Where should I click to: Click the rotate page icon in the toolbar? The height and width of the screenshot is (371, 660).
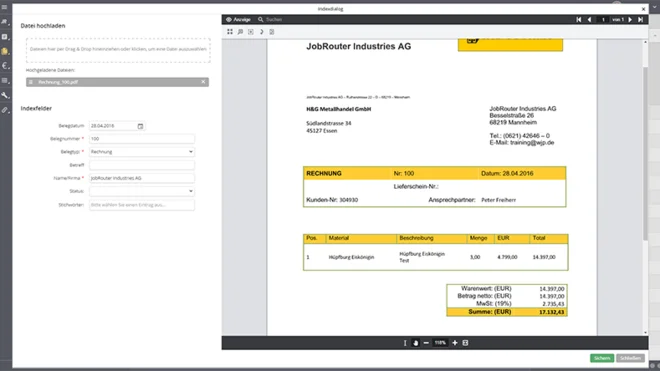click(x=261, y=32)
